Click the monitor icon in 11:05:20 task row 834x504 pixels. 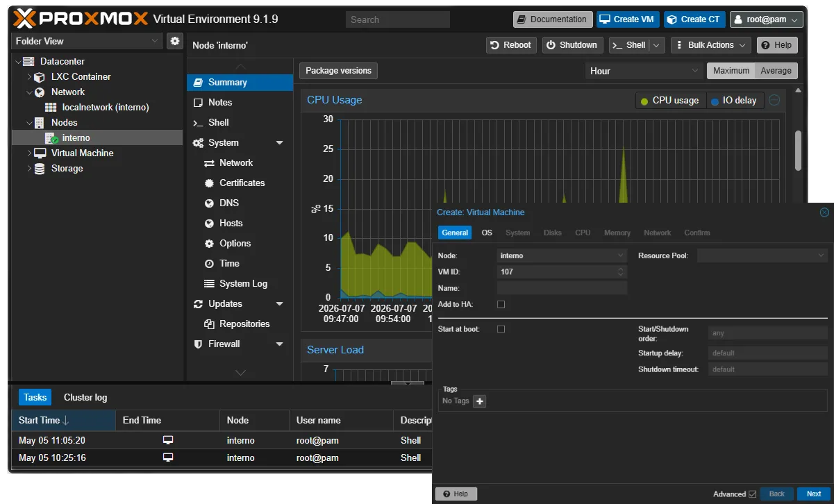pyautogui.click(x=168, y=440)
